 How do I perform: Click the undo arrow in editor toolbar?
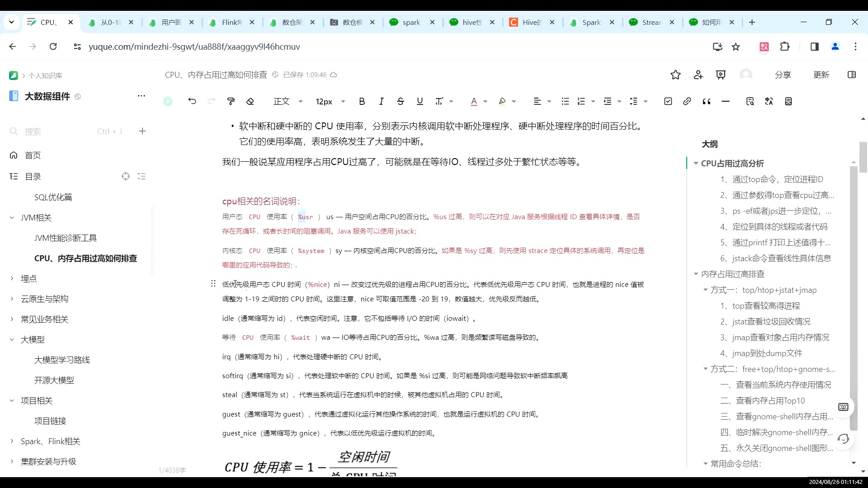coord(192,101)
